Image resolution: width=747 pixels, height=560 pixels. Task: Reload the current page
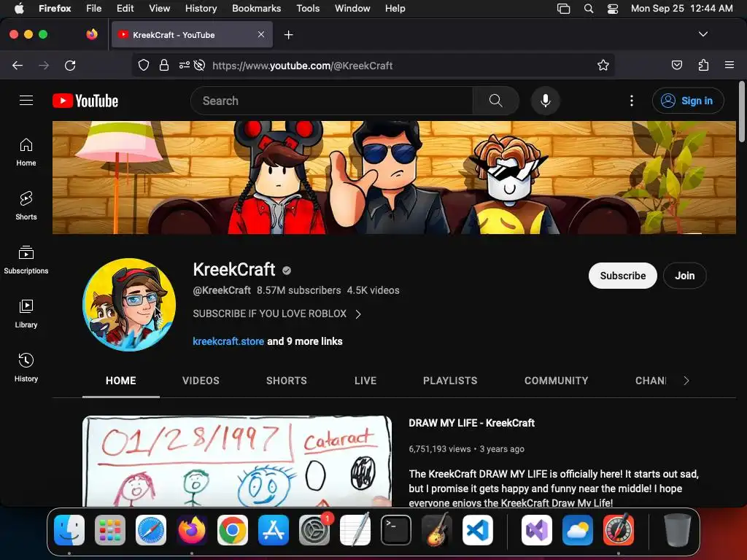pyautogui.click(x=70, y=65)
